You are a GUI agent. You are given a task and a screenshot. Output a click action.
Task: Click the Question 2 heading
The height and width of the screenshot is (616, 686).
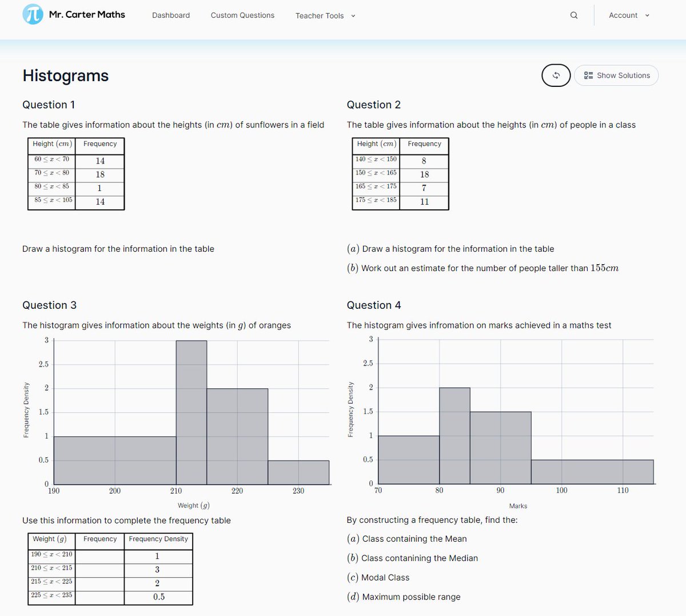tap(374, 105)
